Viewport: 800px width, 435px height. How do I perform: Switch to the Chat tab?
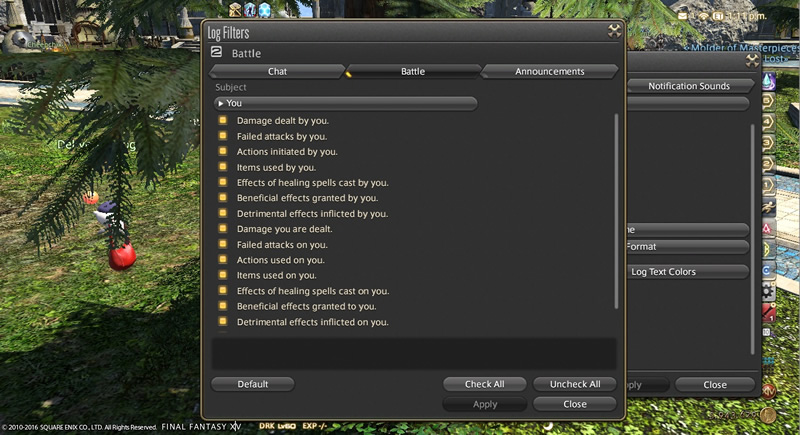coord(277,71)
